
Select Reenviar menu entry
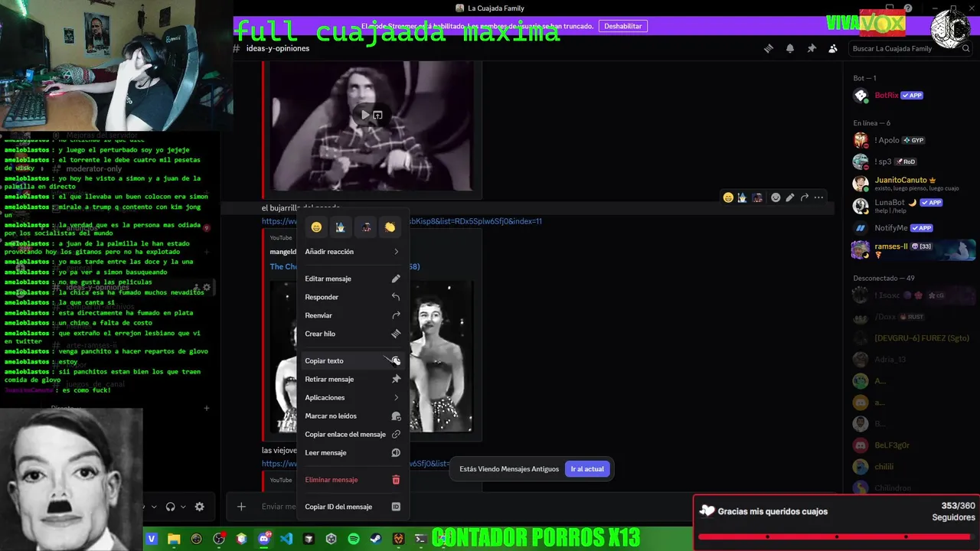click(x=352, y=315)
